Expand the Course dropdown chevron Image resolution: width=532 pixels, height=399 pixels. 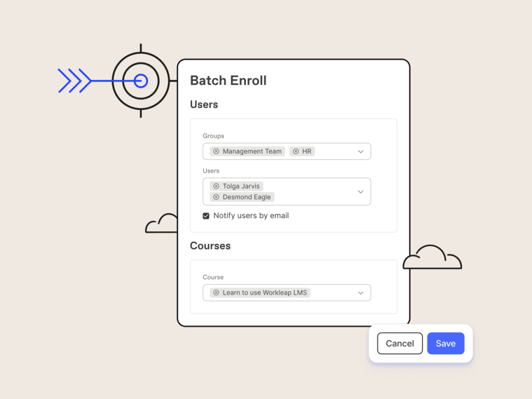(x=360, y=293)
